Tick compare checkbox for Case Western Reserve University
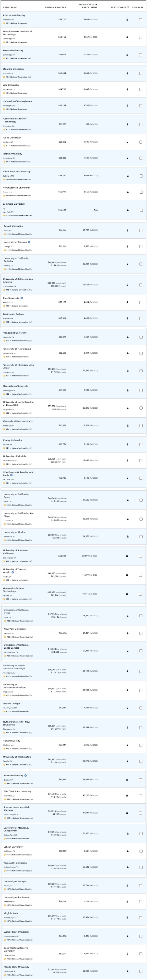This screenshot has width=147, height=980. click(x=141, y=954)
